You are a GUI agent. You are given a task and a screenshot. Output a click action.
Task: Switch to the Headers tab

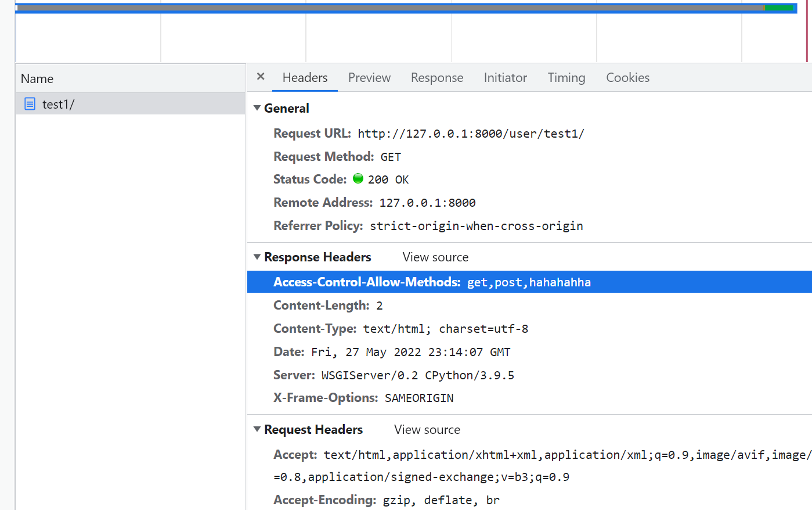click(305, 78)
